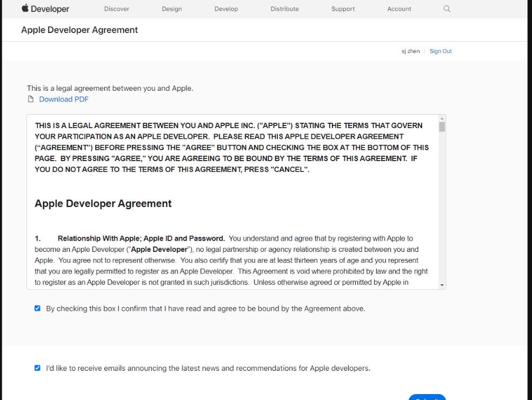Open the Design menu
The image size is (532, 400).
[x=172, y=9]
